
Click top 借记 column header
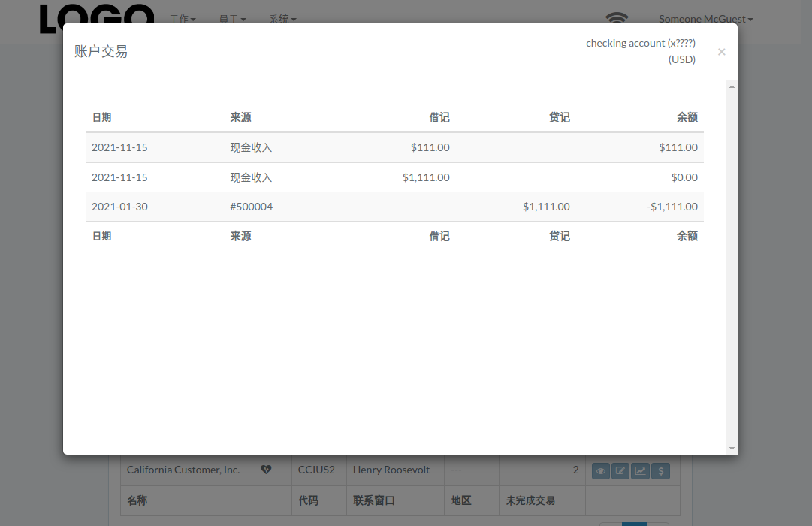(439, 118)
